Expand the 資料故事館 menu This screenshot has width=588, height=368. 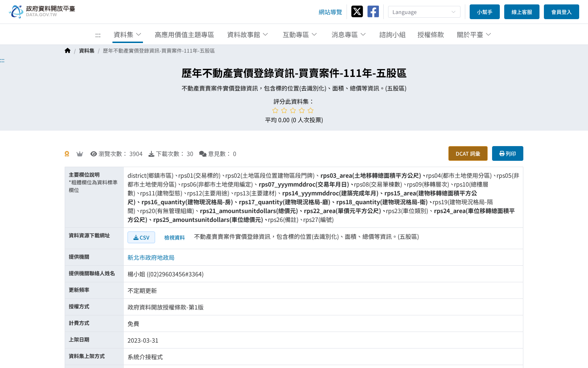pyautogui.click(x=248, y=35)
